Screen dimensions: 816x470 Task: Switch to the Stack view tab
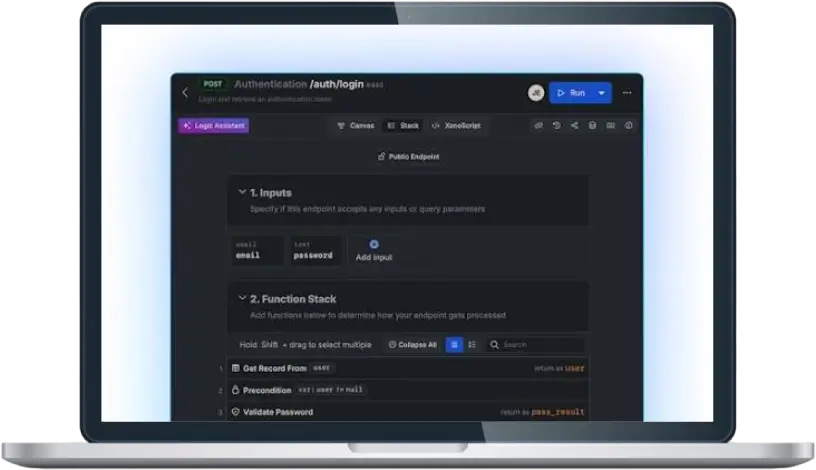pos(403,125)
